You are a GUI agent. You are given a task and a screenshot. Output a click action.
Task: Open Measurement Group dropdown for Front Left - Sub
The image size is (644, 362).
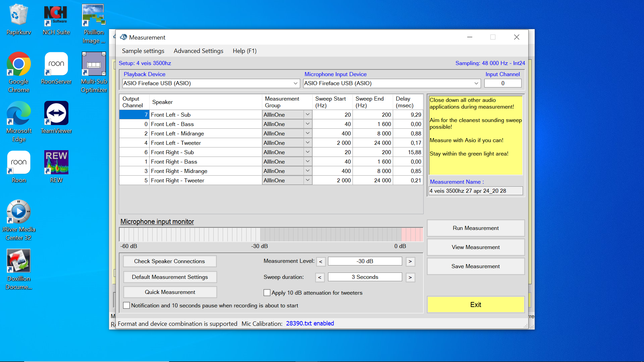pyautogui.click(x=308, y=115)
